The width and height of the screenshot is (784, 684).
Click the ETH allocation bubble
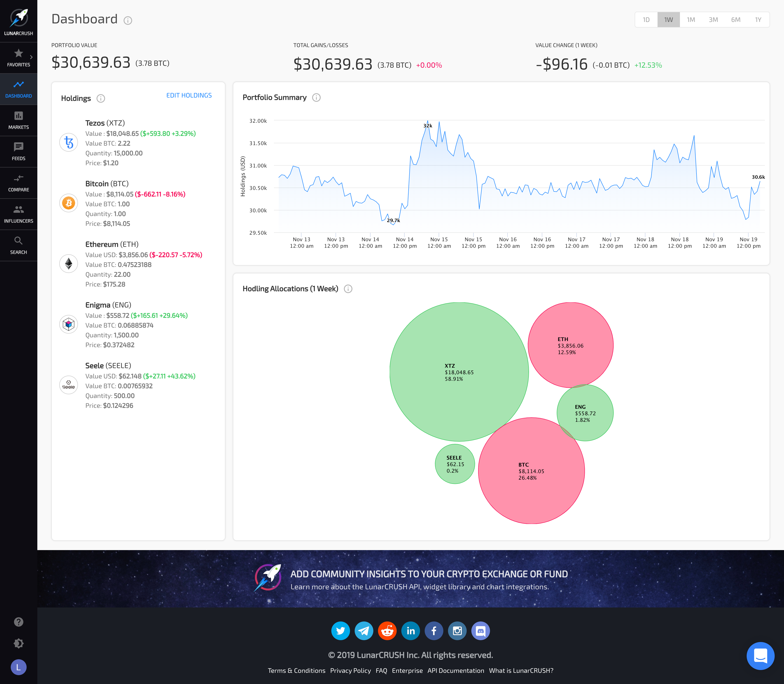[x=571, y=345]
